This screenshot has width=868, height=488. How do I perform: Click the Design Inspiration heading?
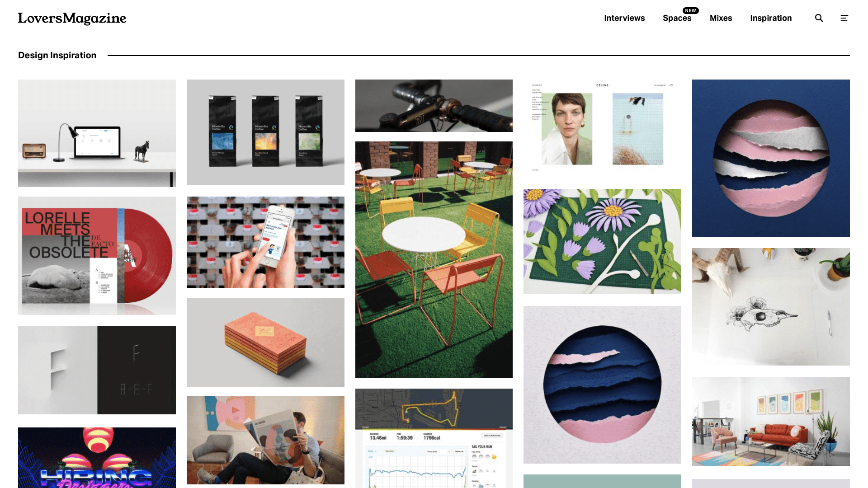pos(57,55)
